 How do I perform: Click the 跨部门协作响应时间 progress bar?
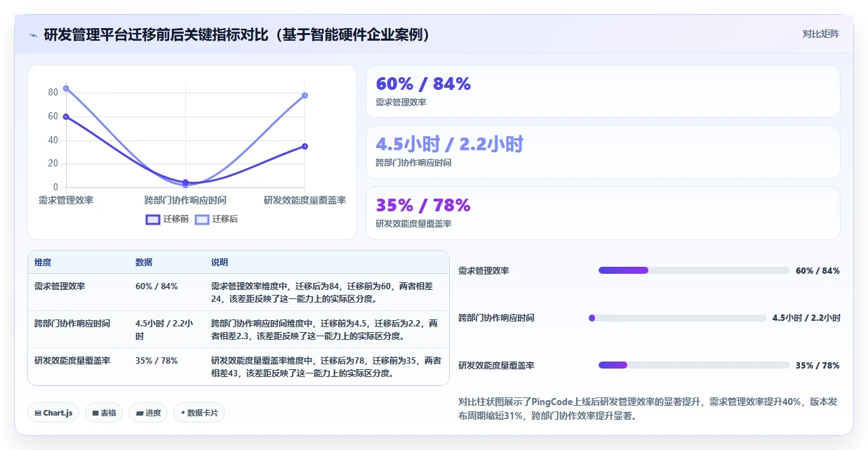coord(678,318)
